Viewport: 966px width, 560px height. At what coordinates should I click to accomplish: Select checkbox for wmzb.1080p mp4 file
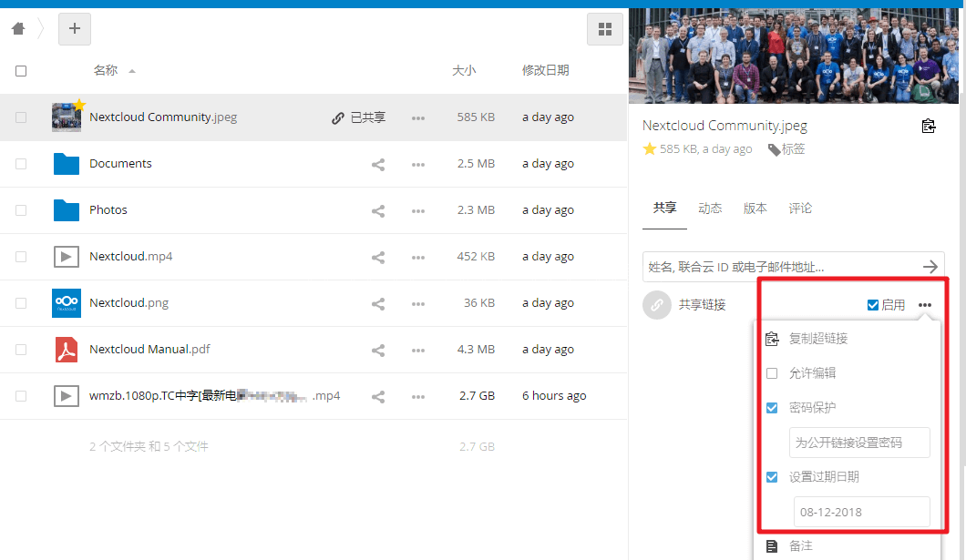coord(21,396)
